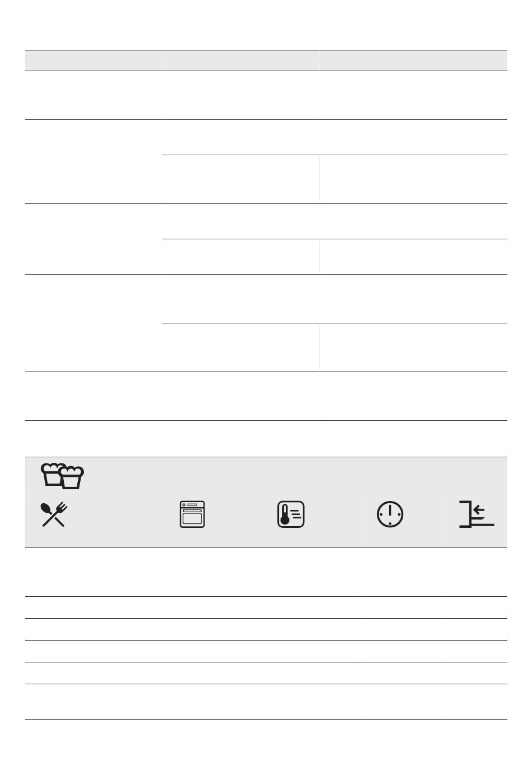The image size is (532, 770).
Task: Click the empty cell directly below the spoon-fork icon
Action: click(94, 572)
